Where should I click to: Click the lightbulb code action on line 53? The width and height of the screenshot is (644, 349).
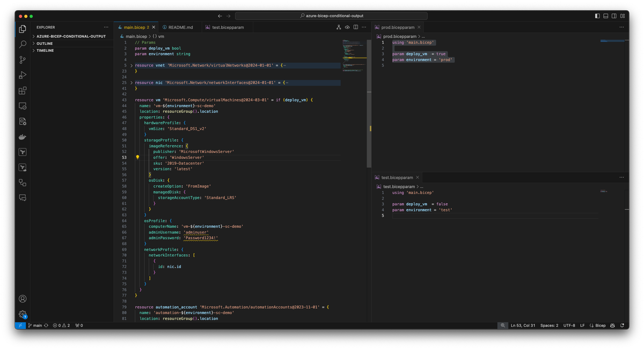point(137,158)
